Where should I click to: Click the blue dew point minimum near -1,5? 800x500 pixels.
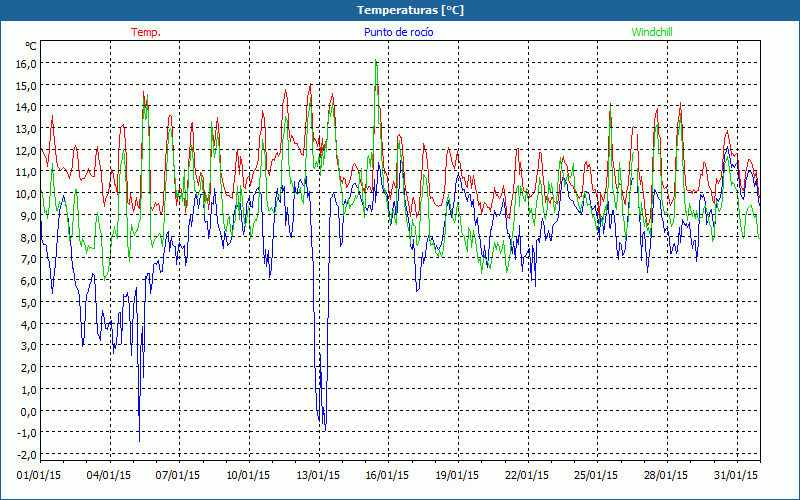click(x=139, y=440)
